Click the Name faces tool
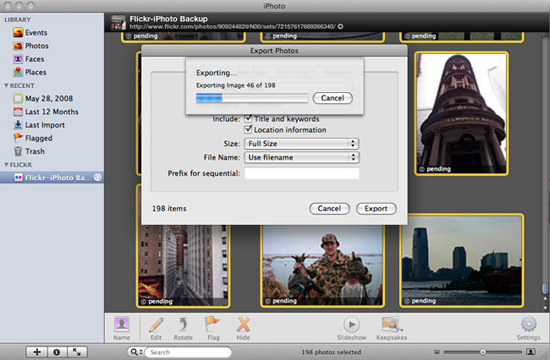 click(121, 328)
